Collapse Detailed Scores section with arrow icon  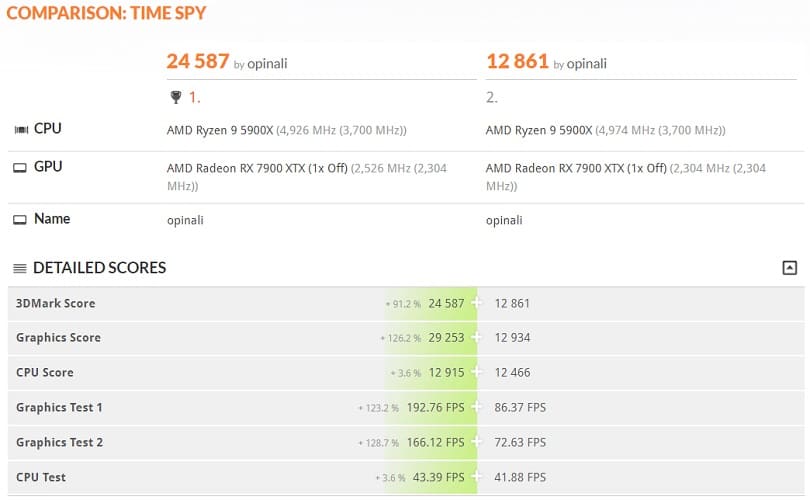click(789, 268)
